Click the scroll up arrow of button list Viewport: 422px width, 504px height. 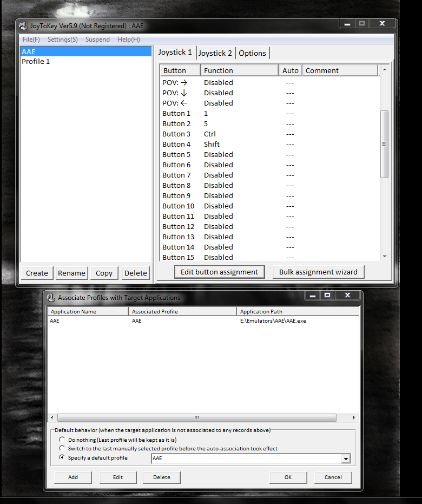coord(385,69)
